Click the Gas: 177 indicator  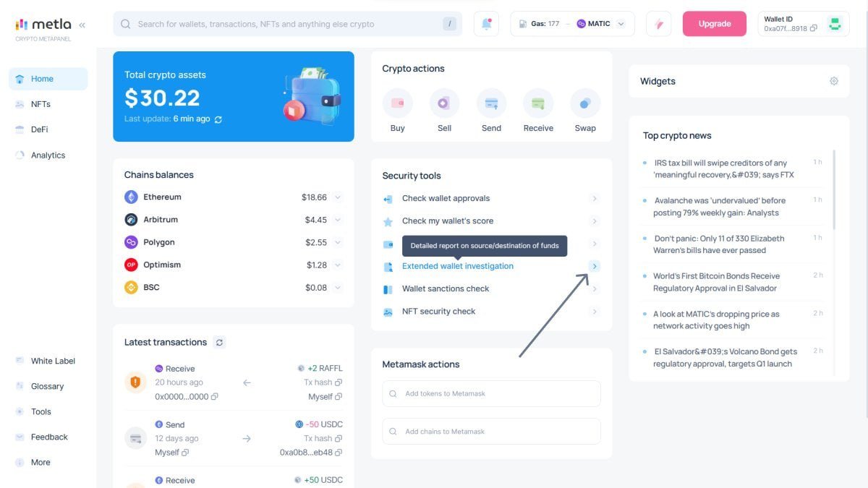tap(540, 24)
